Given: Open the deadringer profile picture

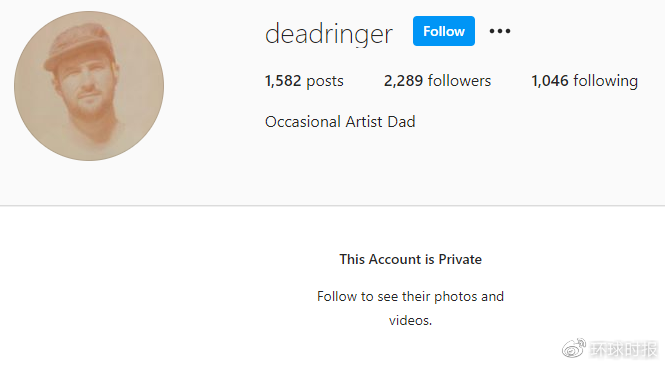Looking at the screenshot, I should pyautogui.click(x=89, y=86).
